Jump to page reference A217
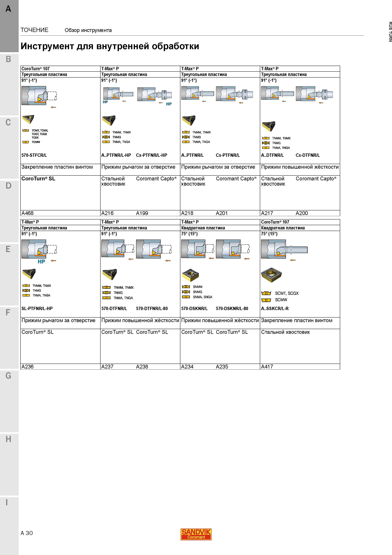The height and width of the screenshot is (555, 392). (x=267, y=213)
